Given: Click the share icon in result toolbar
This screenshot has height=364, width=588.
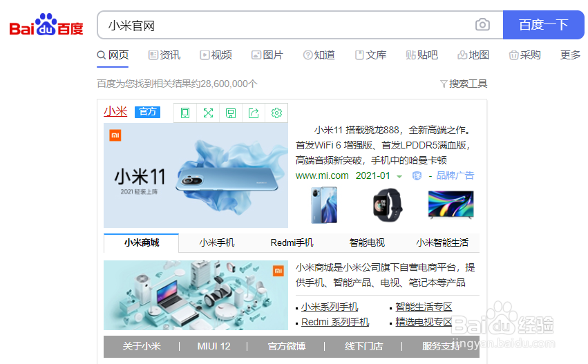Looking at the screenshot, I should point(254,113).
